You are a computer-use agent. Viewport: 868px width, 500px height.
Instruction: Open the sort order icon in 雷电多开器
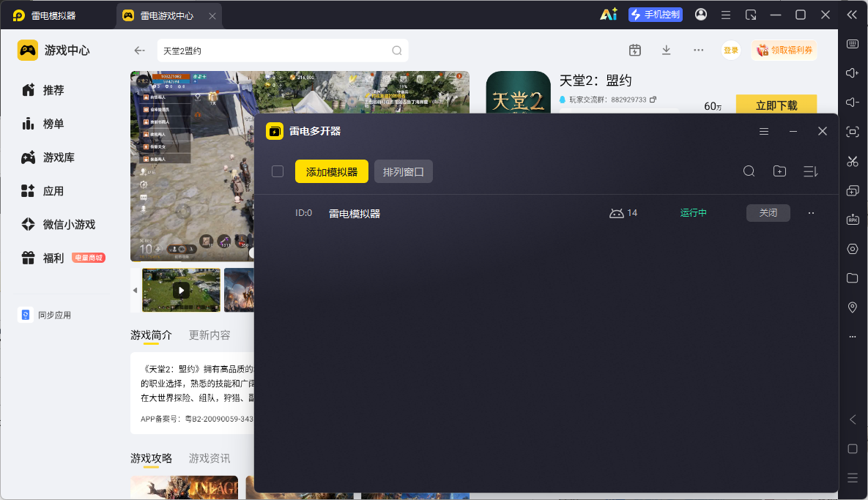click(810, 171)
